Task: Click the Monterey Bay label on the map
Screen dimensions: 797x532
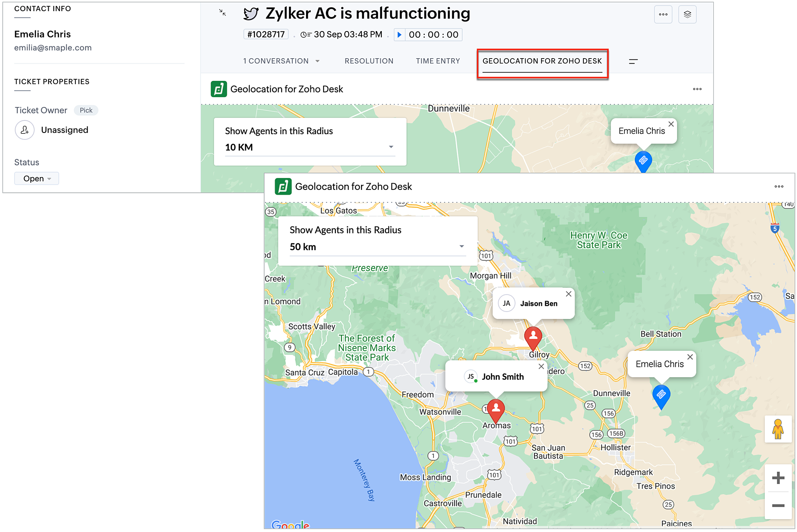Action: point(364,480)
